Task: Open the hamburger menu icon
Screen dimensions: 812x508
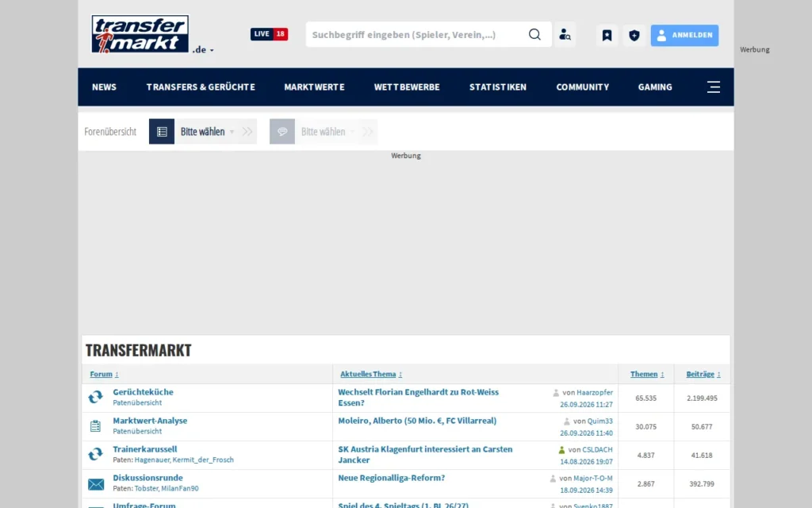Action: (714, 87)
